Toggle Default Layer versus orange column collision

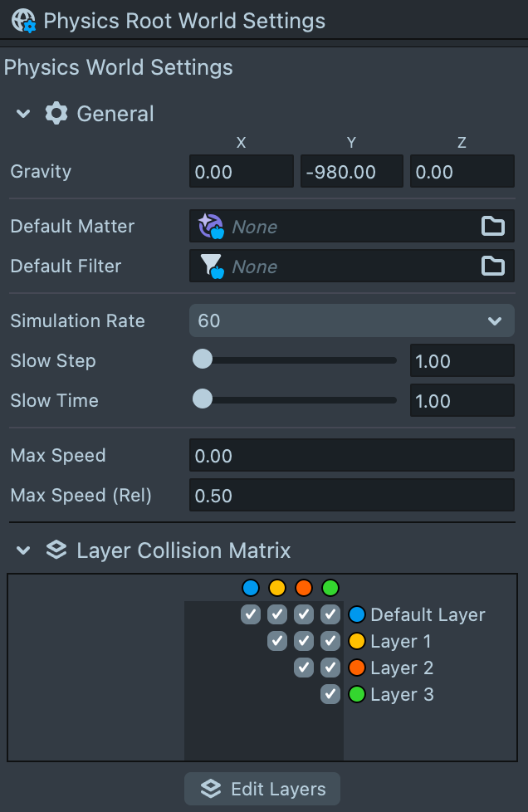pyautogui.click(x=304, y=614)
